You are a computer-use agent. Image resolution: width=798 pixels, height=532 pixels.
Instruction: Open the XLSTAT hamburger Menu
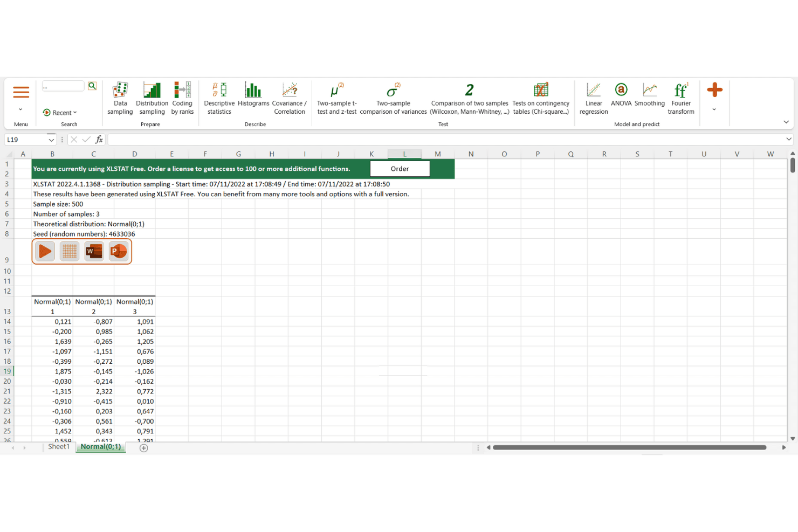21,93
